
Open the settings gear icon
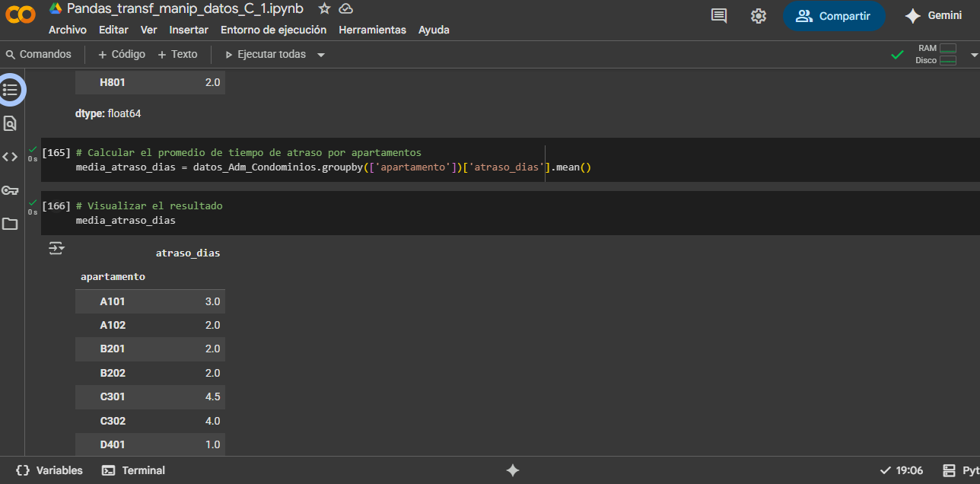[759, 16]
